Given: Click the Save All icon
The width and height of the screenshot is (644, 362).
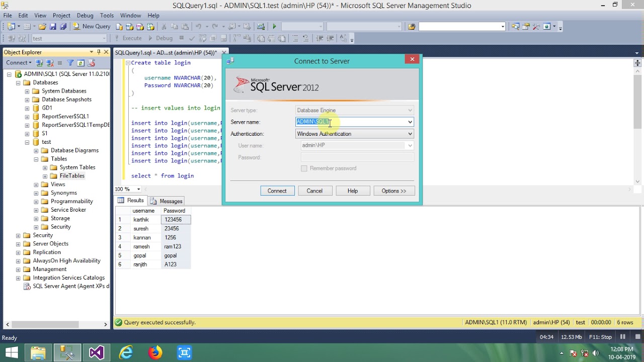Looking at the screenshot, I should 63,27.
